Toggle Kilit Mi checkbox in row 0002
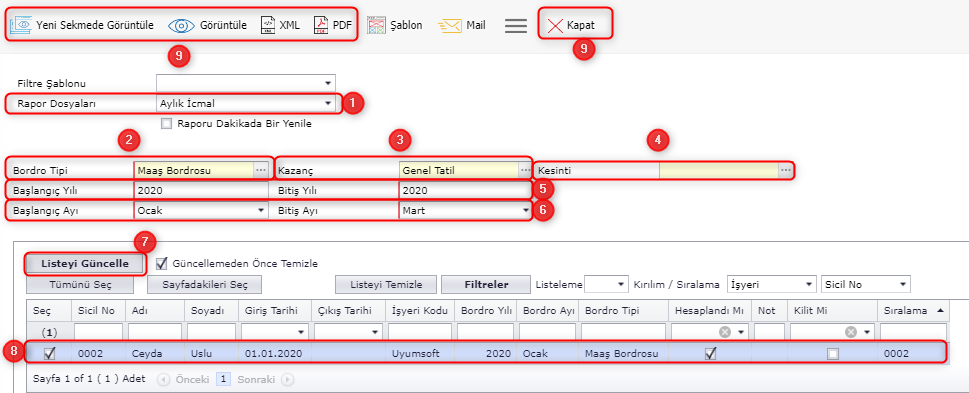The width and height of the screenshot is (969, 393). [833, 353]
